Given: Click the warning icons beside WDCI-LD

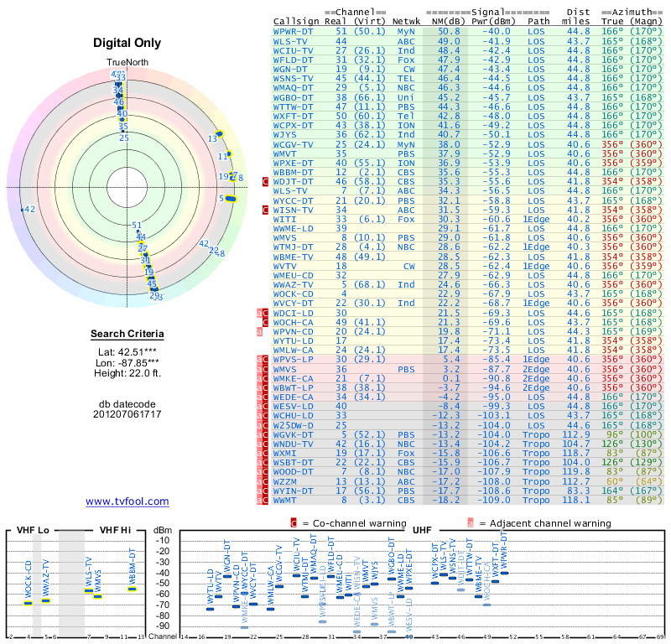Looking at the screenshot, I should click(x=263, y=314).
